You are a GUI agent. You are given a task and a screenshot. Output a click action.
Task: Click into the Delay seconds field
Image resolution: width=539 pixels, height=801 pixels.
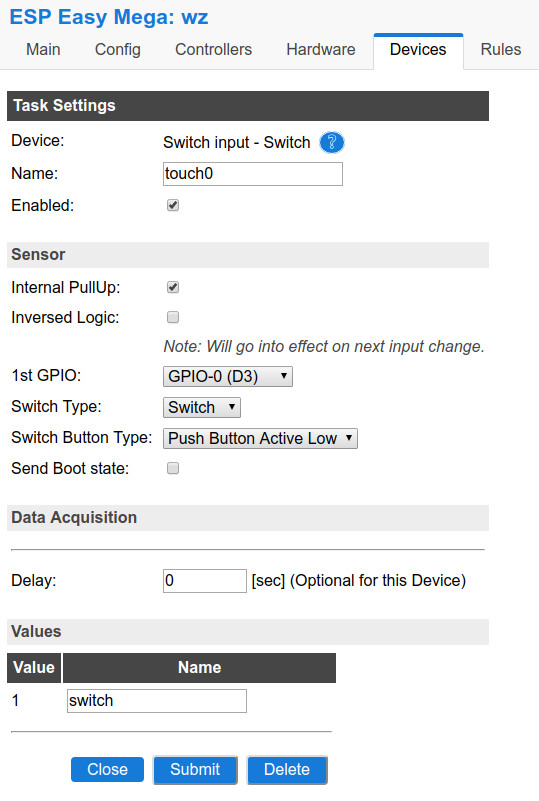click(205, 581)
